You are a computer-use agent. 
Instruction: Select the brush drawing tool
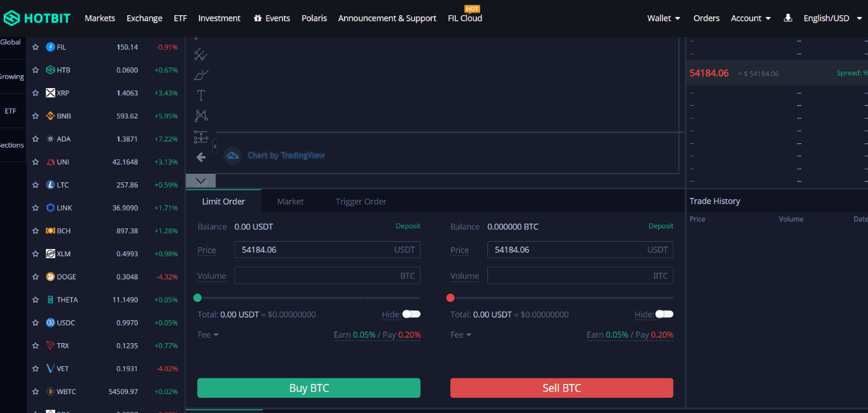coord(200,75)
